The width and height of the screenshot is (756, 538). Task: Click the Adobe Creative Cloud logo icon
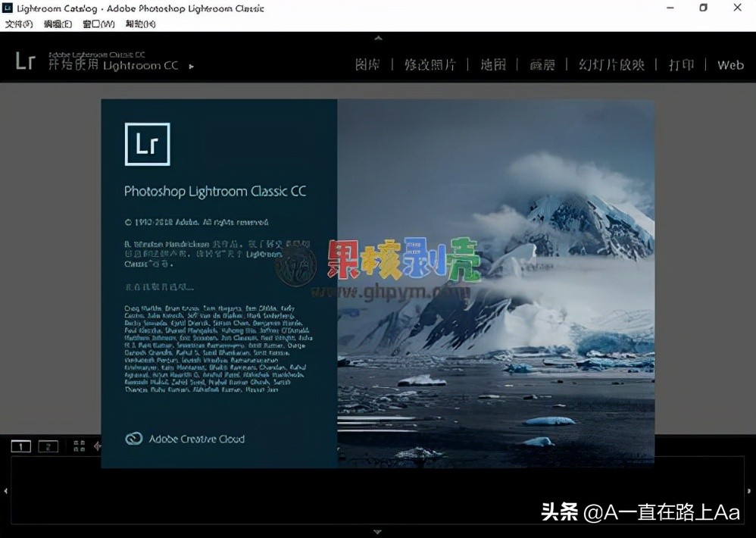(x=133, y=438)
